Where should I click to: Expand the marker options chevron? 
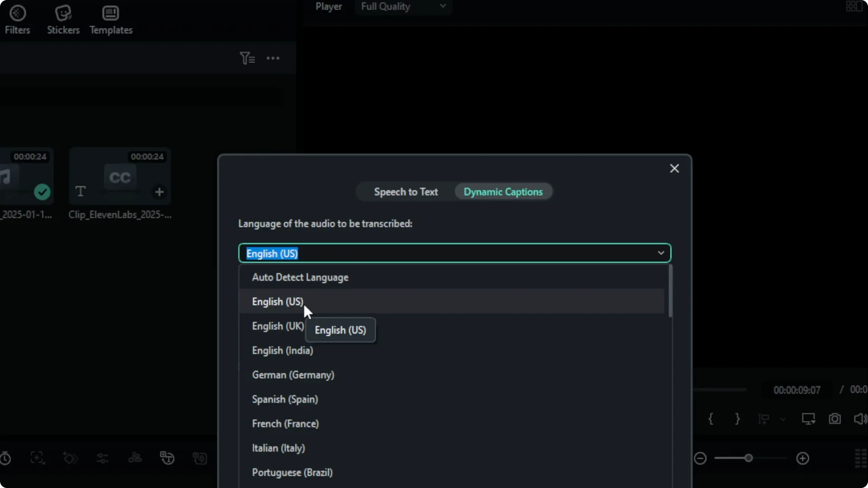click(783, 419)
